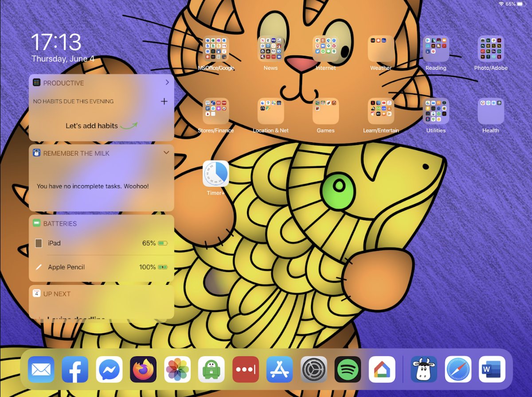
Task: Open Messenger app in dock
Action: tap(109, 370)
